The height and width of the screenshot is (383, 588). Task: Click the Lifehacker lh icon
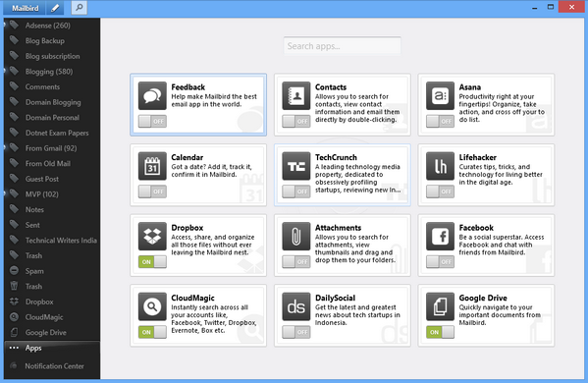[440, 166]
